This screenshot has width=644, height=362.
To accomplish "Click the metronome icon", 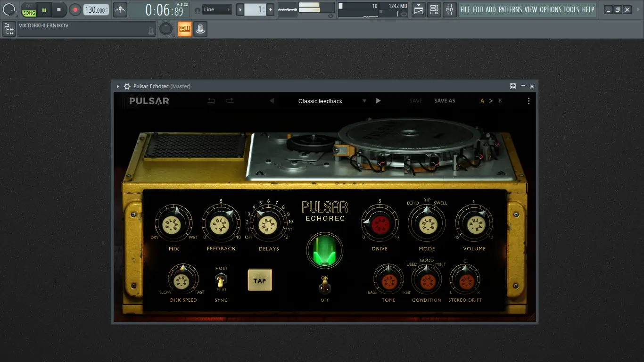I will coord(120,9).
